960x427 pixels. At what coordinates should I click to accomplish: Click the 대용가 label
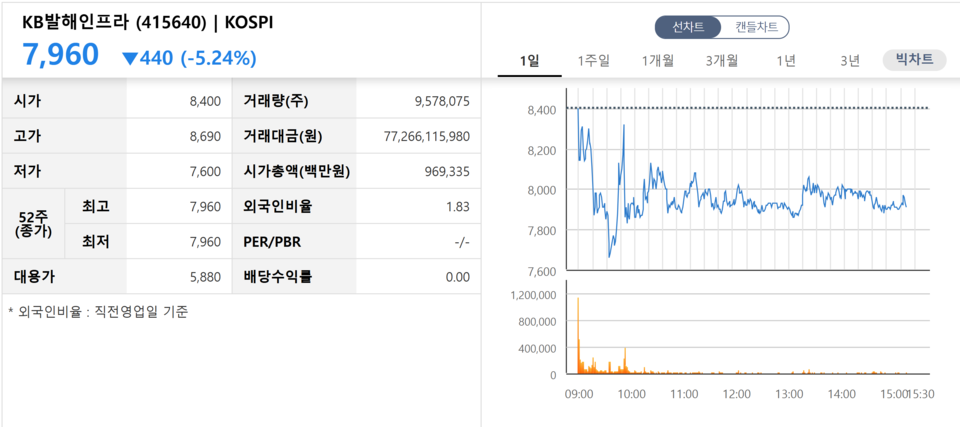(x=35, y=277)
